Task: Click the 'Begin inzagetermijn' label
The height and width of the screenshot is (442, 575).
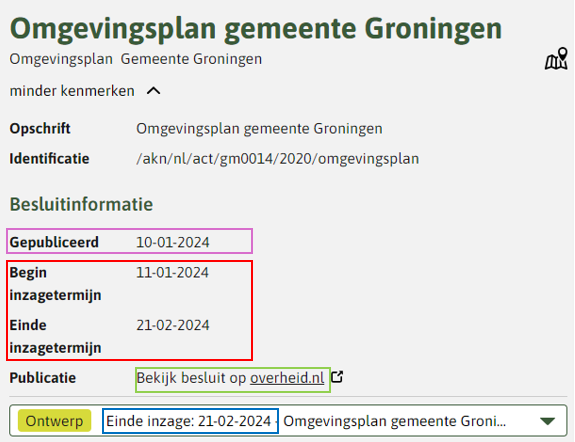Action: point(55,284)
